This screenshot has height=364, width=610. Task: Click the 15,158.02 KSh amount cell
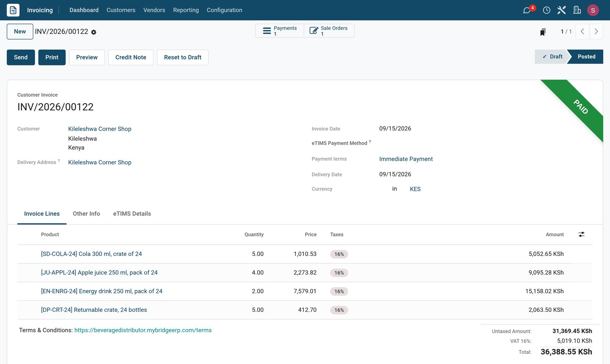(x=544, y=291)
